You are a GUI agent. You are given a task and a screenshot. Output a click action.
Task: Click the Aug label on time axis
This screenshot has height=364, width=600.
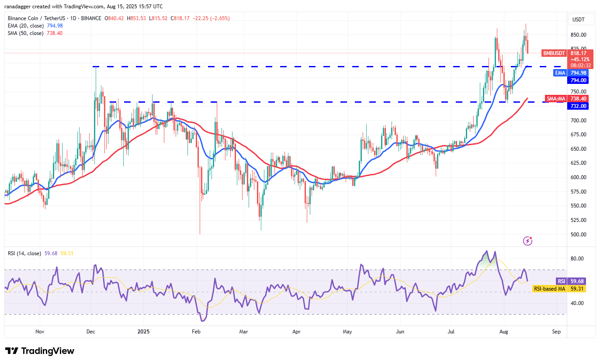click(504, 332)
